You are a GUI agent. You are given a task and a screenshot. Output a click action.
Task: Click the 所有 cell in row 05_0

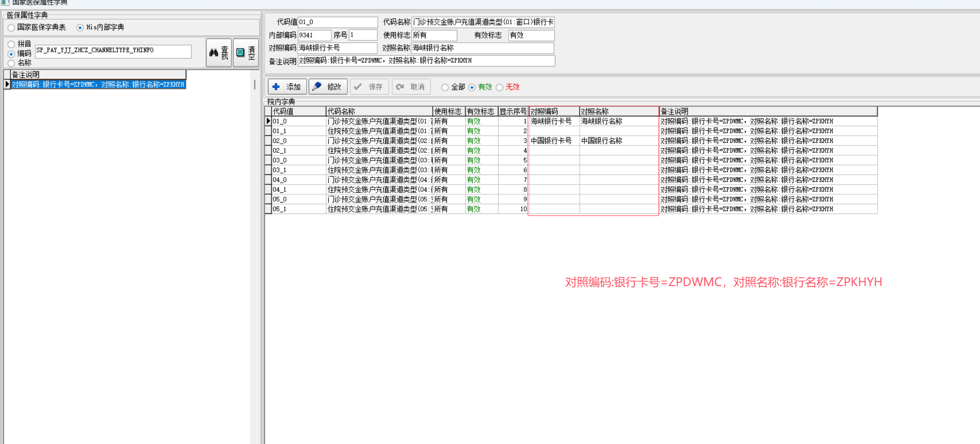point(449,199)
